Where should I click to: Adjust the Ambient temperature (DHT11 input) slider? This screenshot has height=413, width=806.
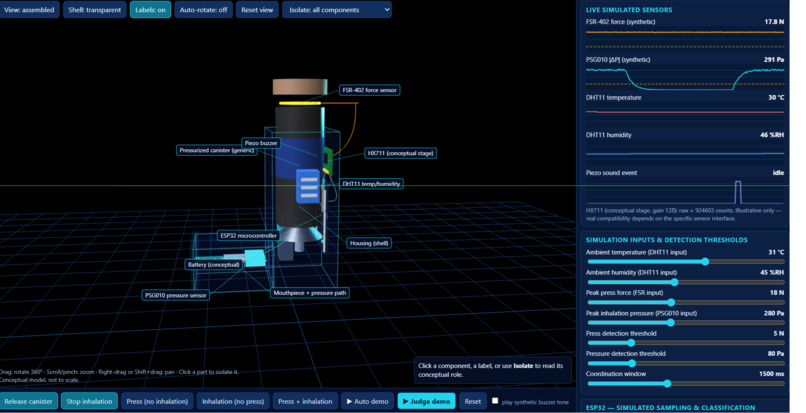[686, 262]
